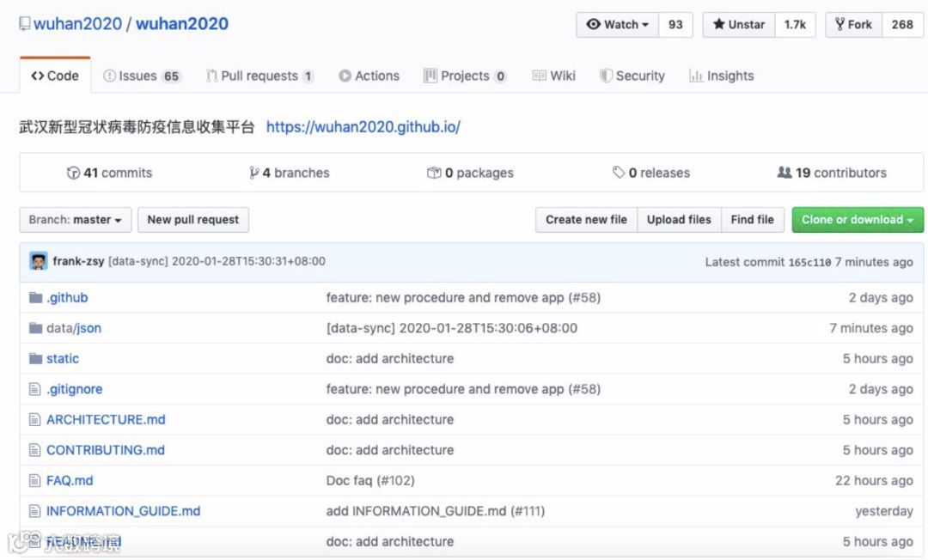Open the Pull requests tab
This screenshot has width=928, height=560.
coord(259,76)
